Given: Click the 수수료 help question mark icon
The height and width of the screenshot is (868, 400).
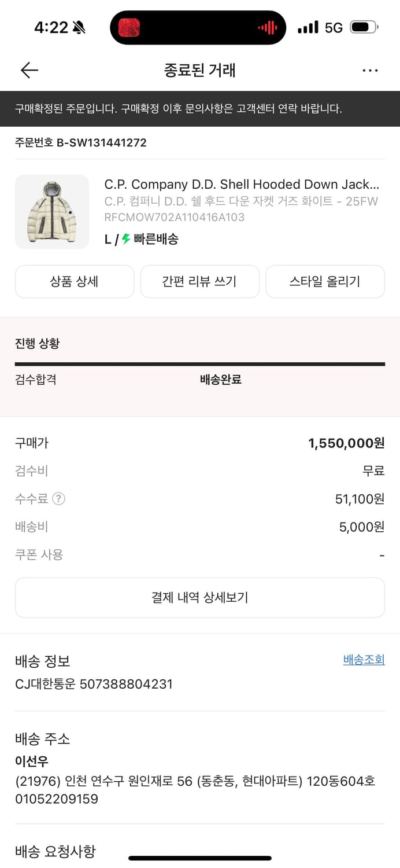Looking at the screenshot, I should coord(58,499).
